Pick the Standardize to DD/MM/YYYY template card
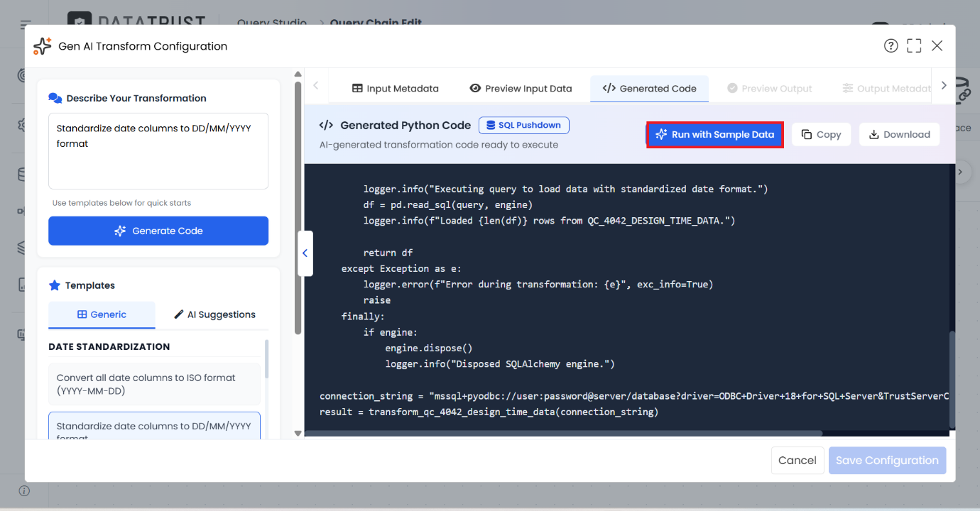The height and width of the screenshot is (511, 980). click(x=154, y=426)
